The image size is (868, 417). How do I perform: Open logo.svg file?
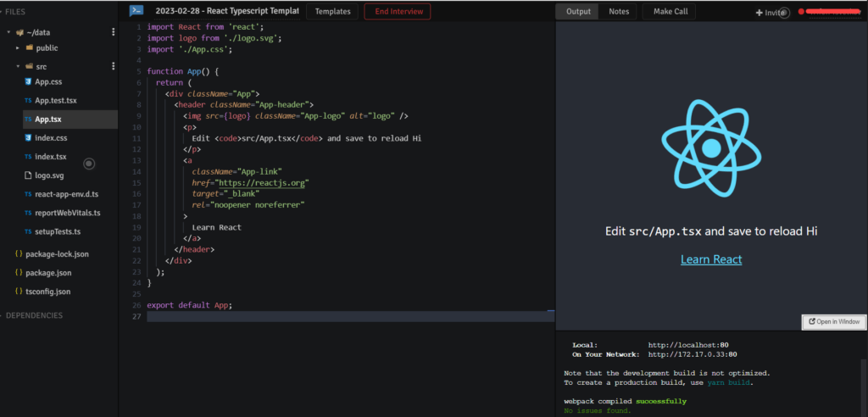point(49,175)
